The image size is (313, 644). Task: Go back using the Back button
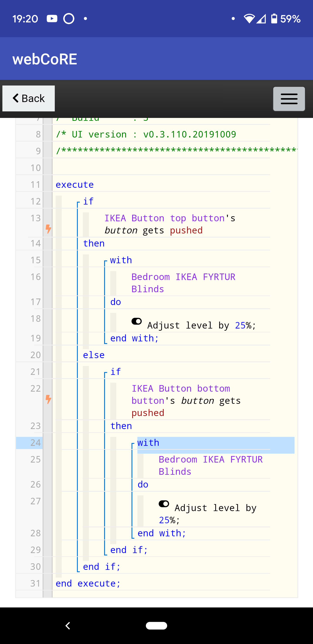coord(29,98)
